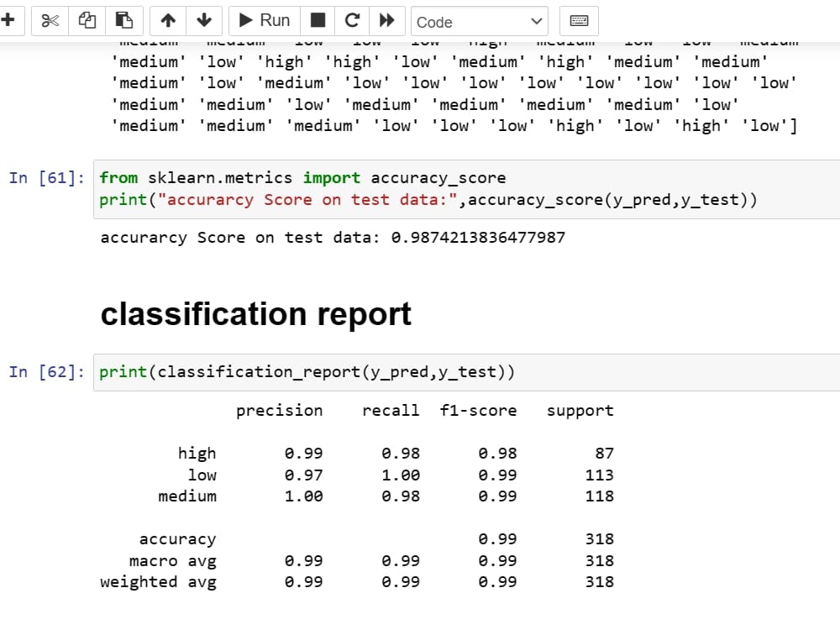
Task: Click the f1-score column header
Action: [x=479, y=411]
